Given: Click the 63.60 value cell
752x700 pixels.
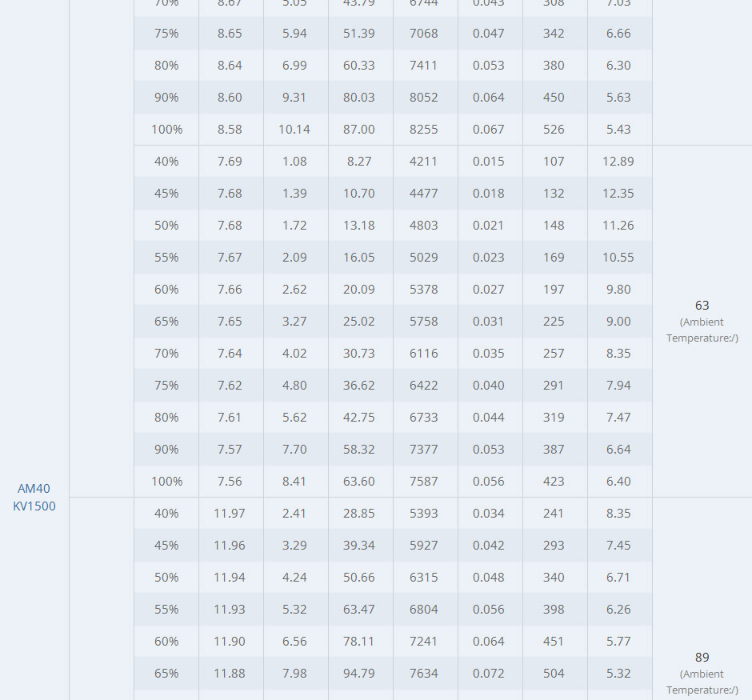Looking at the screenshot, I should tap(359, 481).
